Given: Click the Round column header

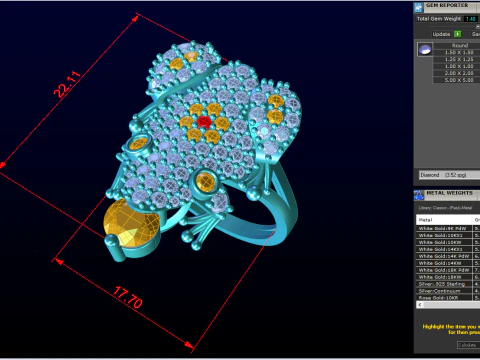Looking at the screenshot, I should point(456,45).
